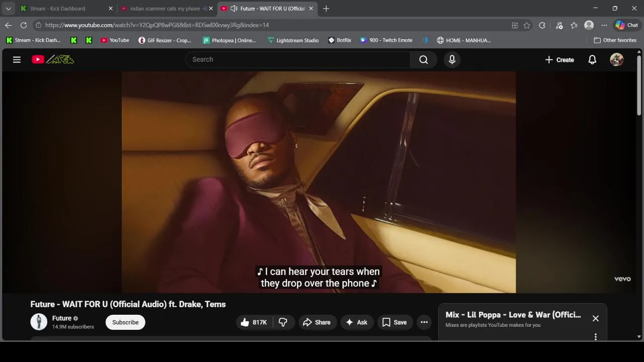Open the favorites hub icon
Image resolution: width=644 pixels, height=362 pixels.
574,25
